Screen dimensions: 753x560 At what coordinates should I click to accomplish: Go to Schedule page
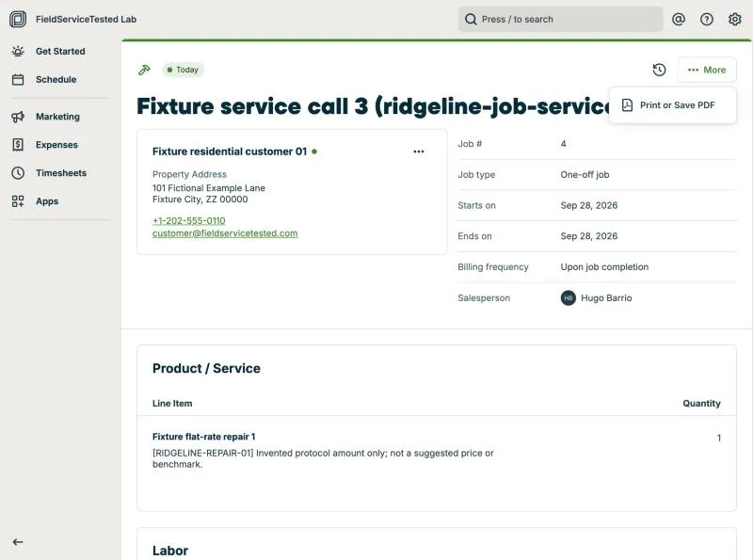56,79
